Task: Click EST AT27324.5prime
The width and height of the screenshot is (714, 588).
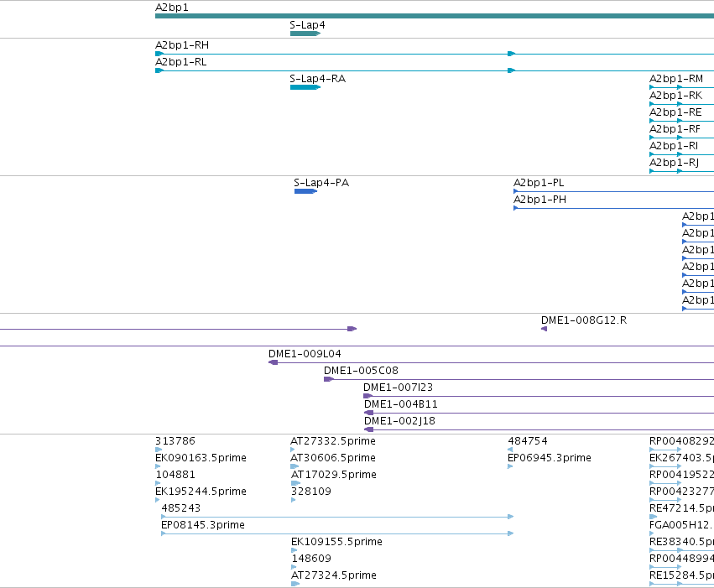Action: click(295, 584)
